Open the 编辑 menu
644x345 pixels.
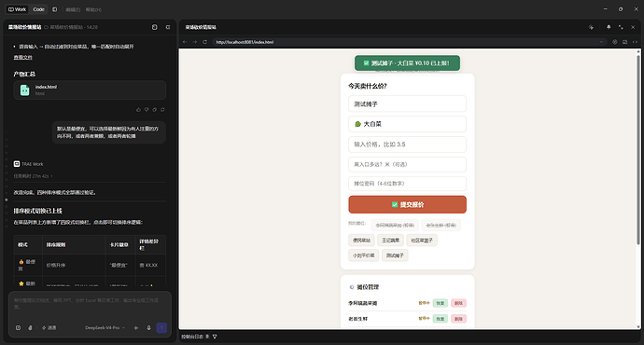click(x=73, y=10)
